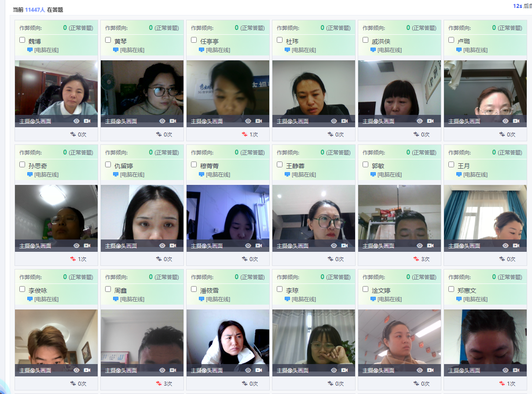
Task: Click the eye icon on 魏博's camera feed
Action: click(77, 121)
